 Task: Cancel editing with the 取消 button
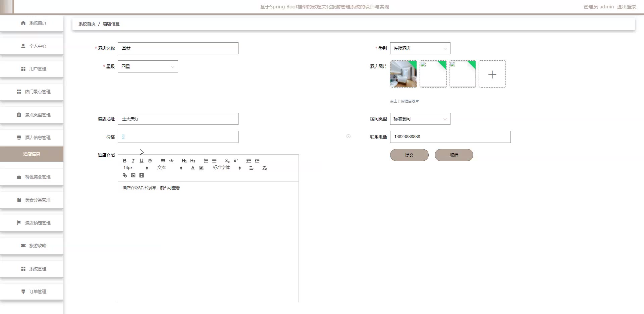(x=454, y=155)
